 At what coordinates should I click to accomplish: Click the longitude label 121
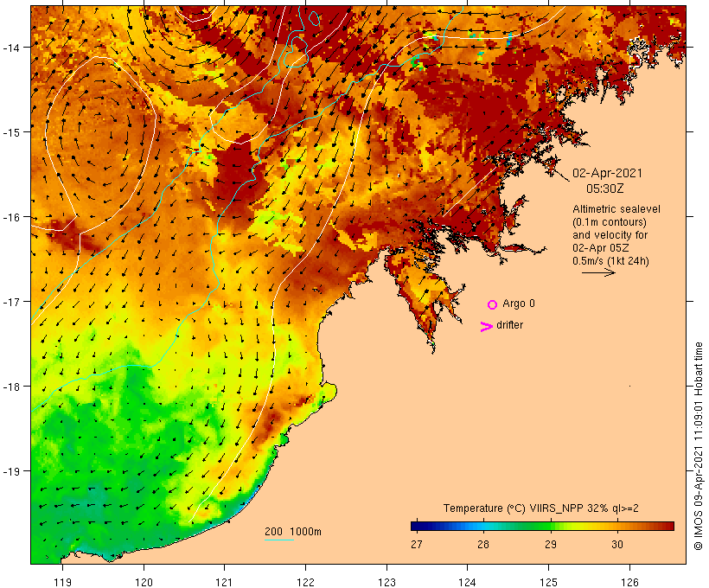[x=225, y=582]
